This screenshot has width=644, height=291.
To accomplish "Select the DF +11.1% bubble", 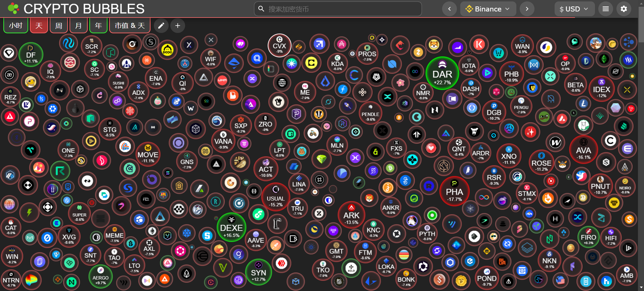I will click(31, 55).
